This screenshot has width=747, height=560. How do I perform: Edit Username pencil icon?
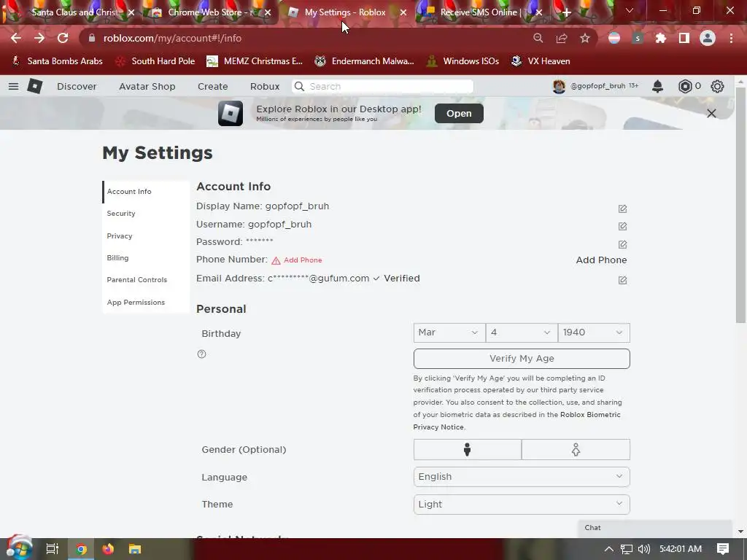coord(622,226)
